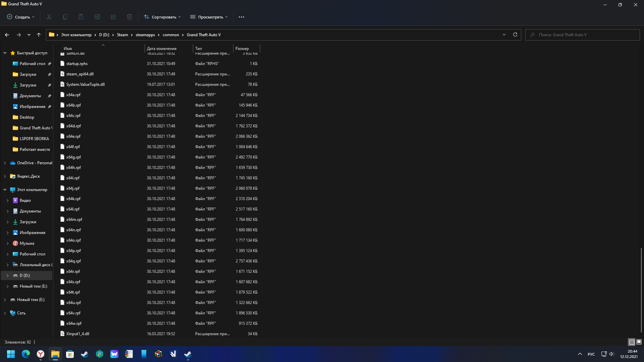Sort by the Размер column header
The width and height of the screenshot is (644, 362).
(x=242, y=49)
